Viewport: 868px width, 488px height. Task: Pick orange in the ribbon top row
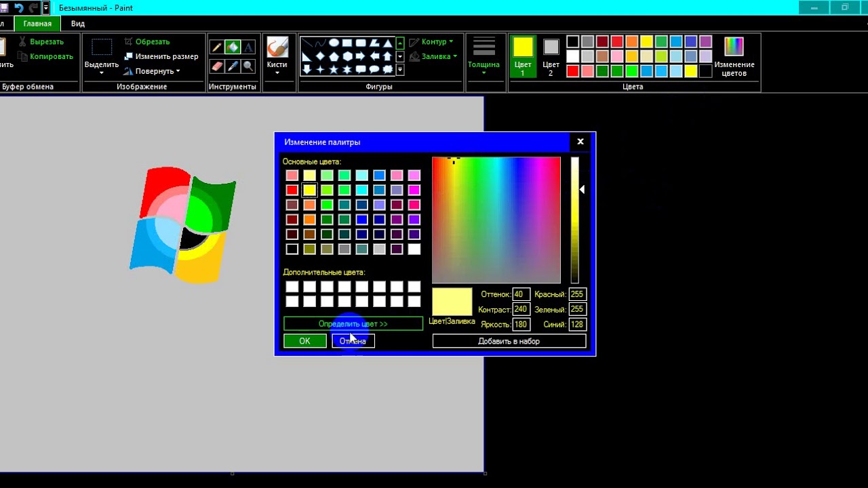[x=632, y=42]
